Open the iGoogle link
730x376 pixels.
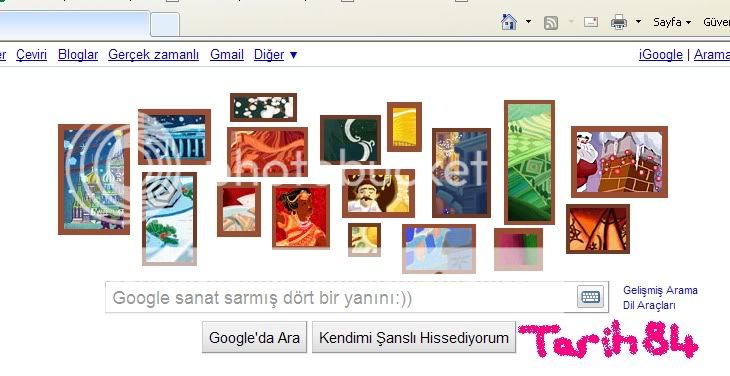pyautogui.click(x=660, y=54)
